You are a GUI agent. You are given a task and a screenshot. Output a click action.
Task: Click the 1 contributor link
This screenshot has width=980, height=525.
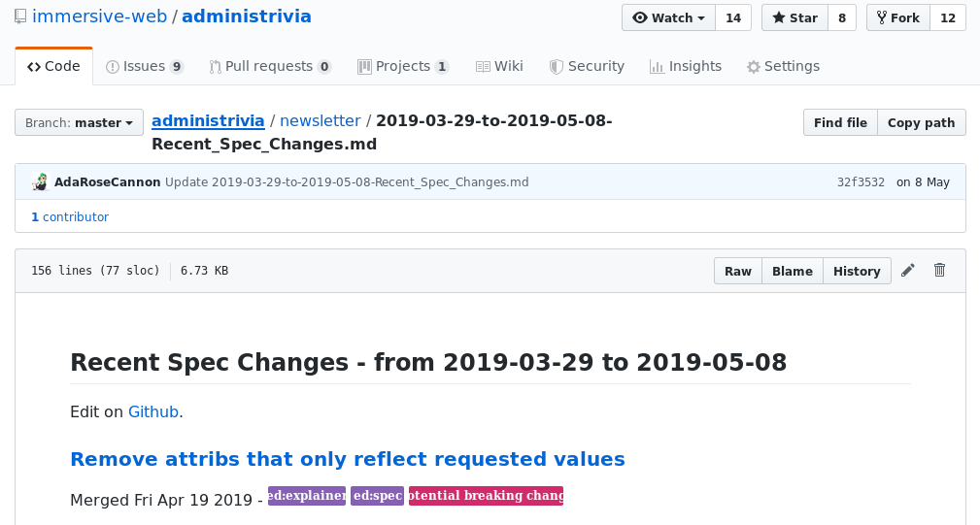70,217
